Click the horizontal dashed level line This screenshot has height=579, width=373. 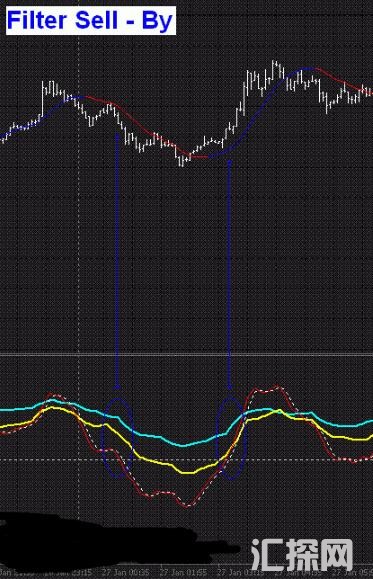click(186, 460)
